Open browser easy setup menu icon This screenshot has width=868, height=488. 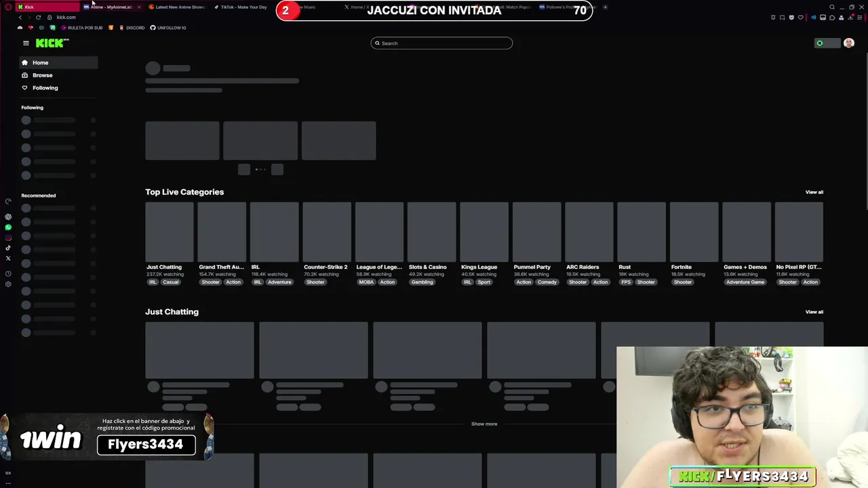click(861, 17)
